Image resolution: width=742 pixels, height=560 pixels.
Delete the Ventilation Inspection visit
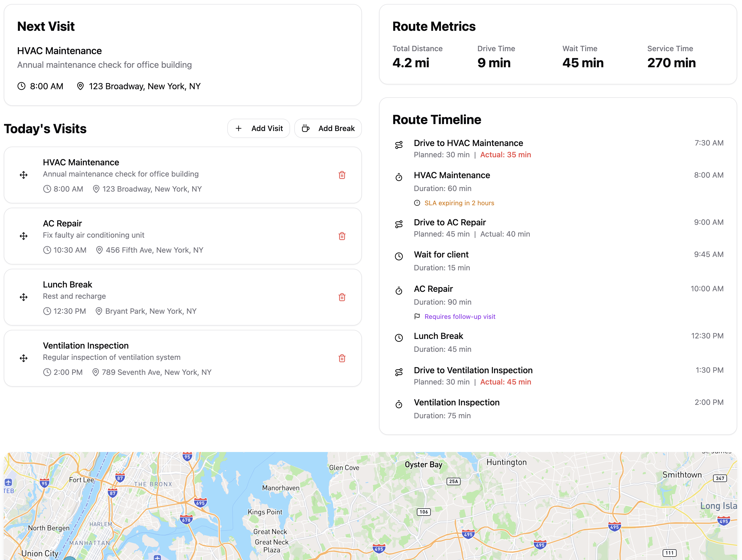pos(342,358)
